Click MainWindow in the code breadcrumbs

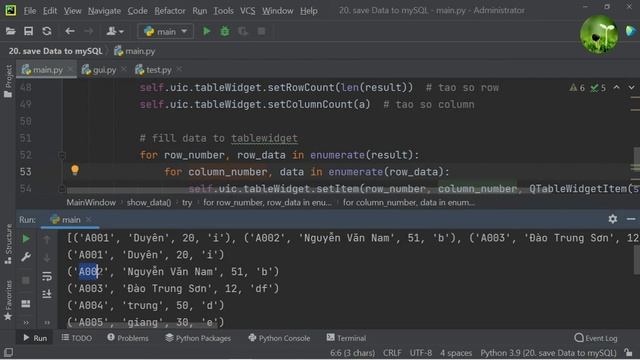(x=91, y=202)
